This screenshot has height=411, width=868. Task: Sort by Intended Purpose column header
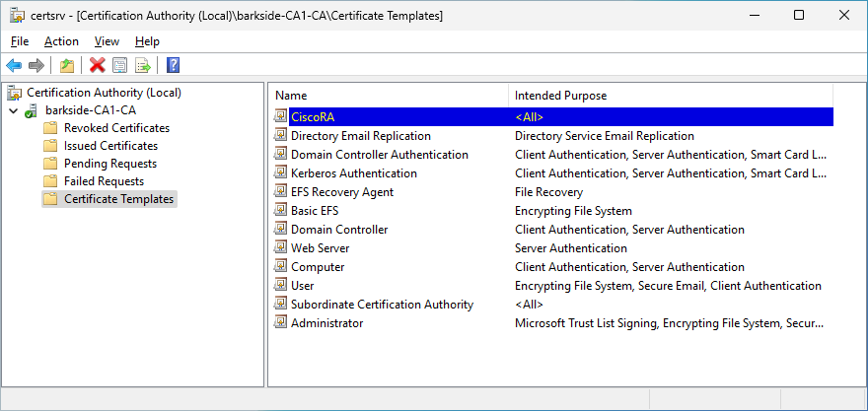(x=560, y=96)
